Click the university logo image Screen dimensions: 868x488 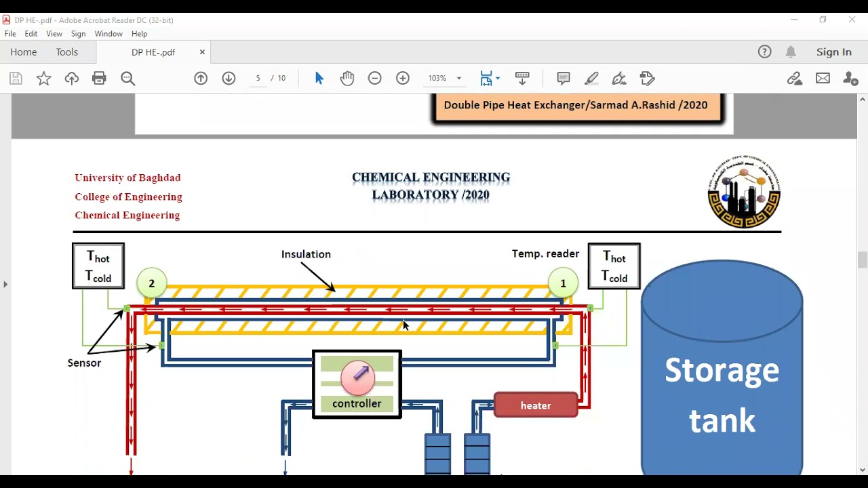pyautogui.click(x=744, y=191)
